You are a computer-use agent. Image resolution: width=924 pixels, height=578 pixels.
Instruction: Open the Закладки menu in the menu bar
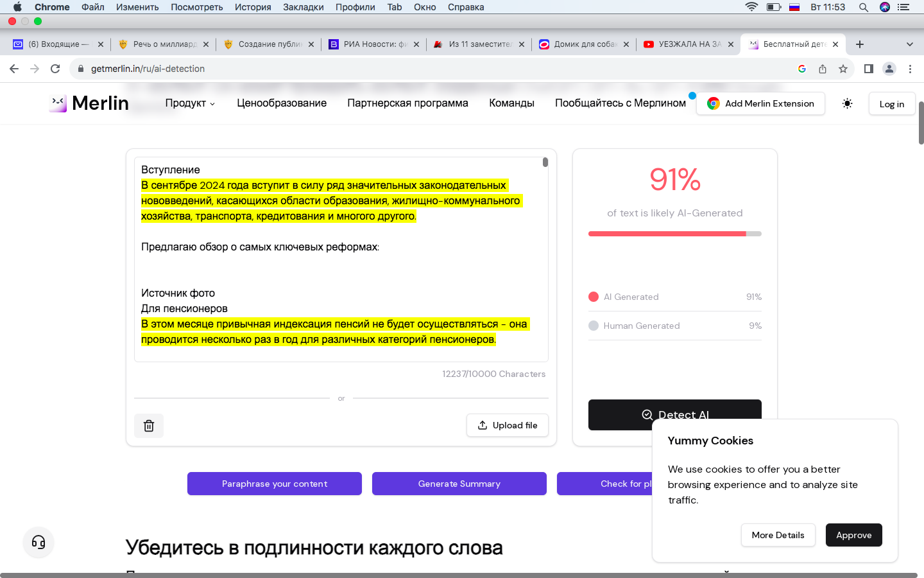[x=303, y=7]
